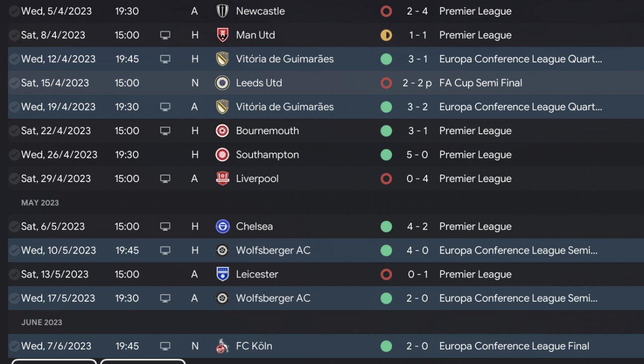Click the Newcastle club badge
Screen dimensions: 644x364
pyautogui.click(x=222, y=11)
